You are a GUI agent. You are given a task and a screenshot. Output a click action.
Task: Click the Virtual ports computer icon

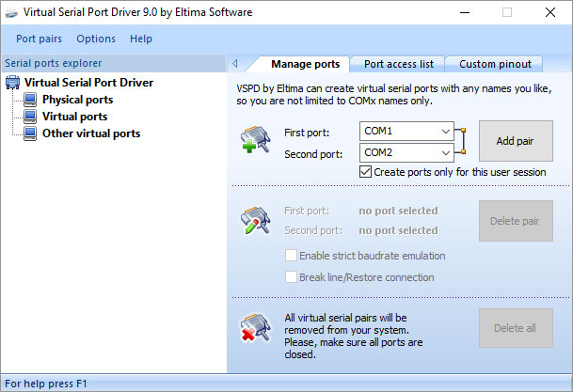pyautogui.click(x=30, y=117)
